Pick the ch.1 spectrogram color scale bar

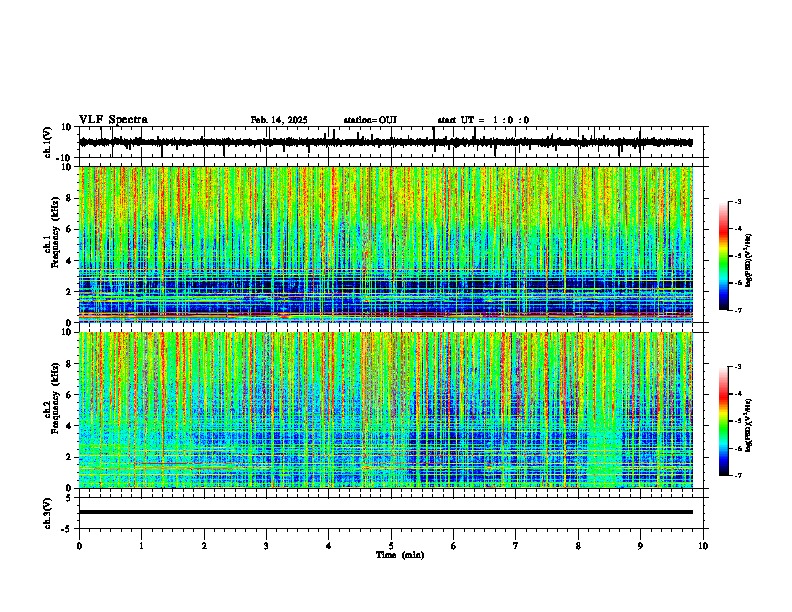[x=723, y=256]
